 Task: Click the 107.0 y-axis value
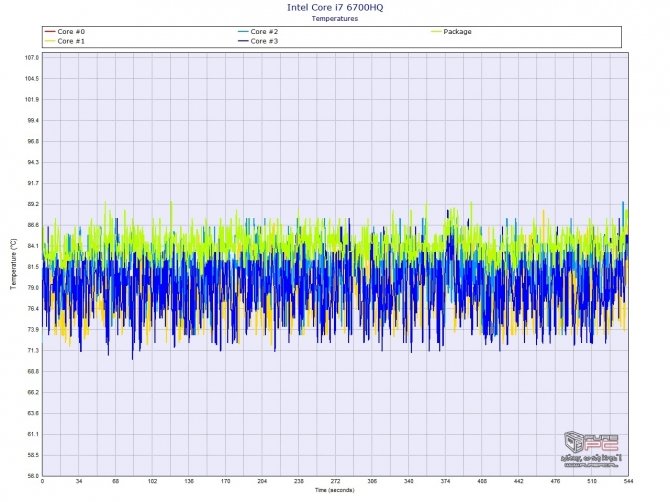(x=31, y=58)
